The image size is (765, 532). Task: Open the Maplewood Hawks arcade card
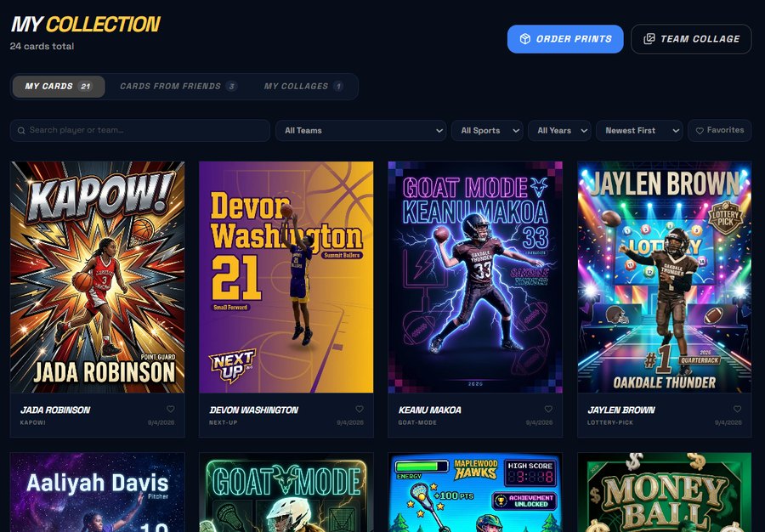(475, 492)
